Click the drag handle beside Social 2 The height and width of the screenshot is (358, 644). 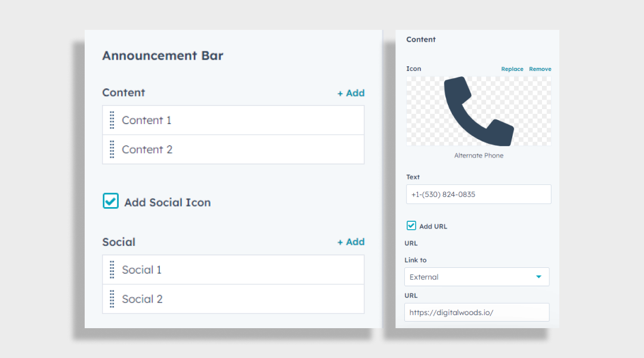pyautogui.click(x=112, y=299)
